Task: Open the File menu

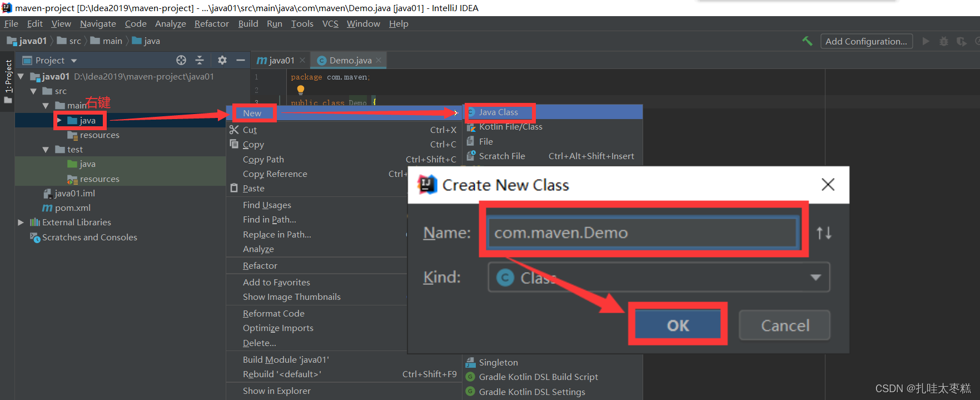Action: tap(11, 23)
